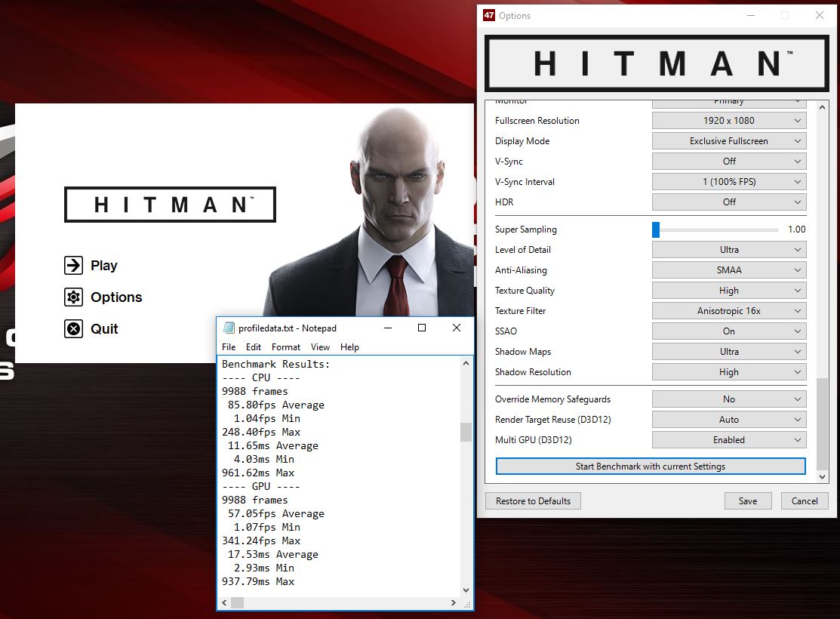Click the Play arrow icon in launcher
This screenshot has width=840, height=619.
73,265
